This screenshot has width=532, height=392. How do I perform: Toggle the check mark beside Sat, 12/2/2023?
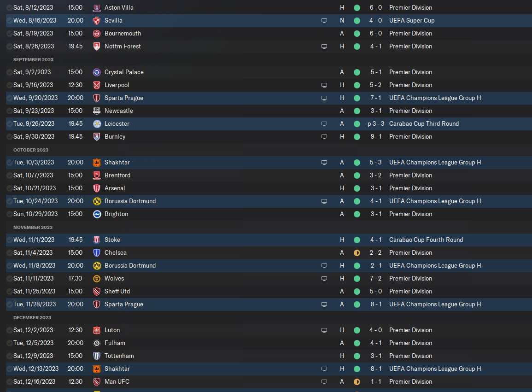click(x=10, y=330)
